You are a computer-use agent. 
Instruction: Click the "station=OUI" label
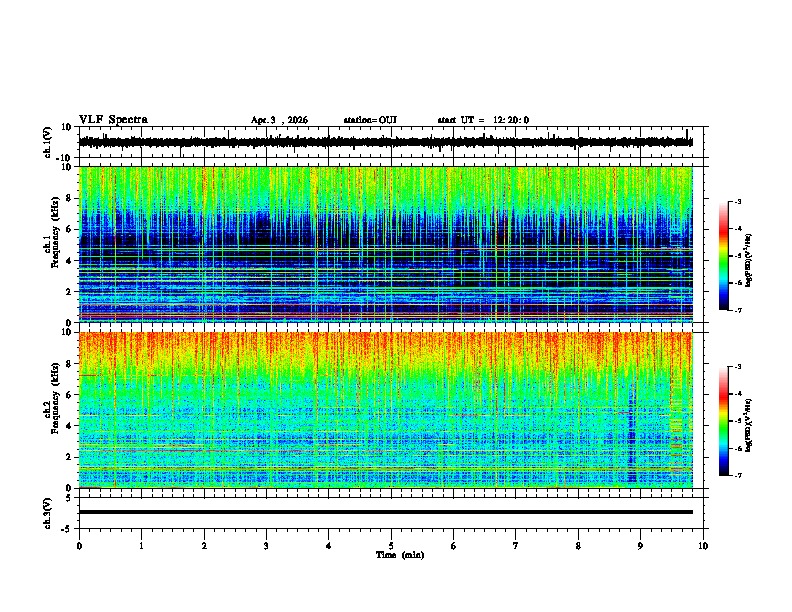(x=370, y=120)
